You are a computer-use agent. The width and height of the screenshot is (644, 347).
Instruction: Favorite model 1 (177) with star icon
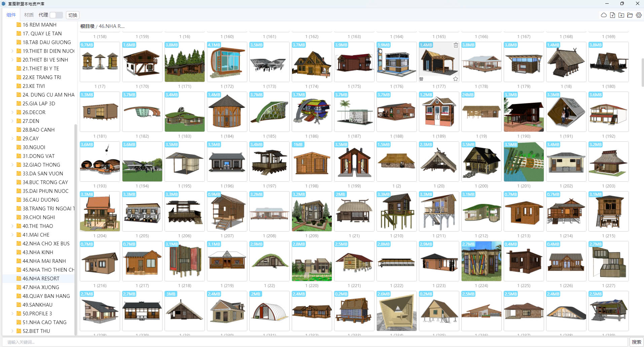[x=455, y=79]
